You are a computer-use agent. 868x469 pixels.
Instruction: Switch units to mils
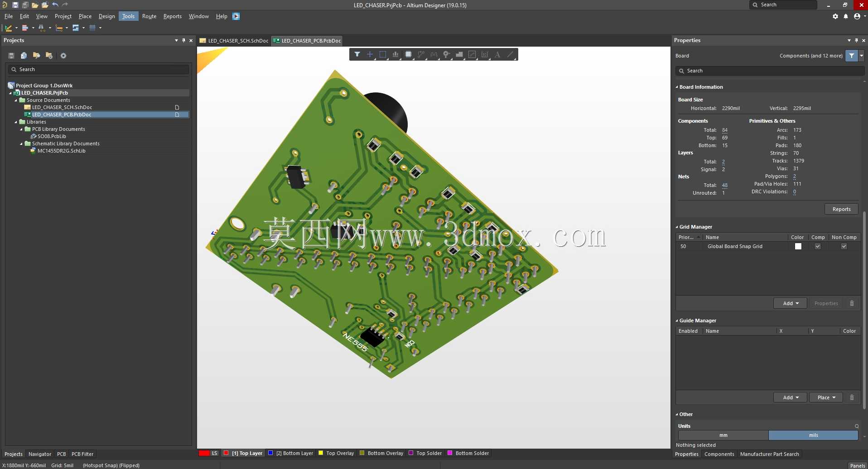[x=813, y=435]
